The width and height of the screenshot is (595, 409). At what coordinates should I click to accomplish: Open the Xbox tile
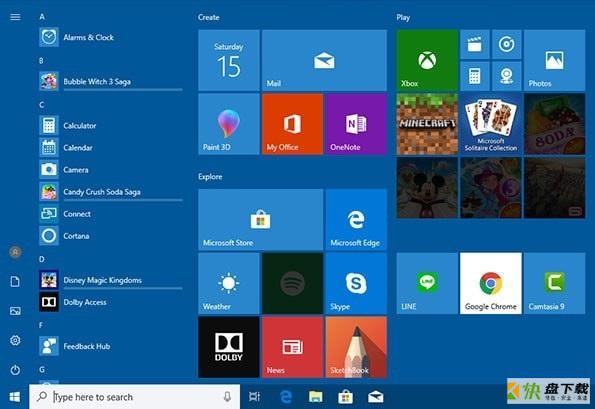[x=427, y=60]
